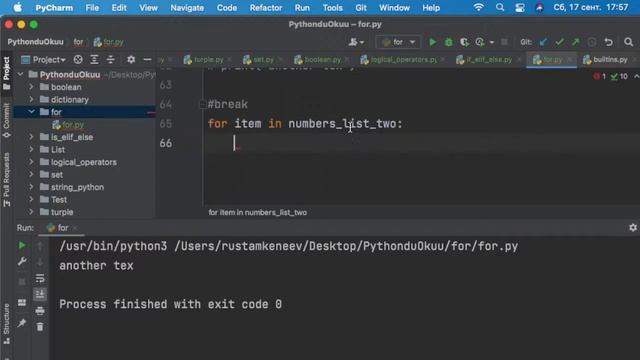Fold the #break code block

click(202, 104)
